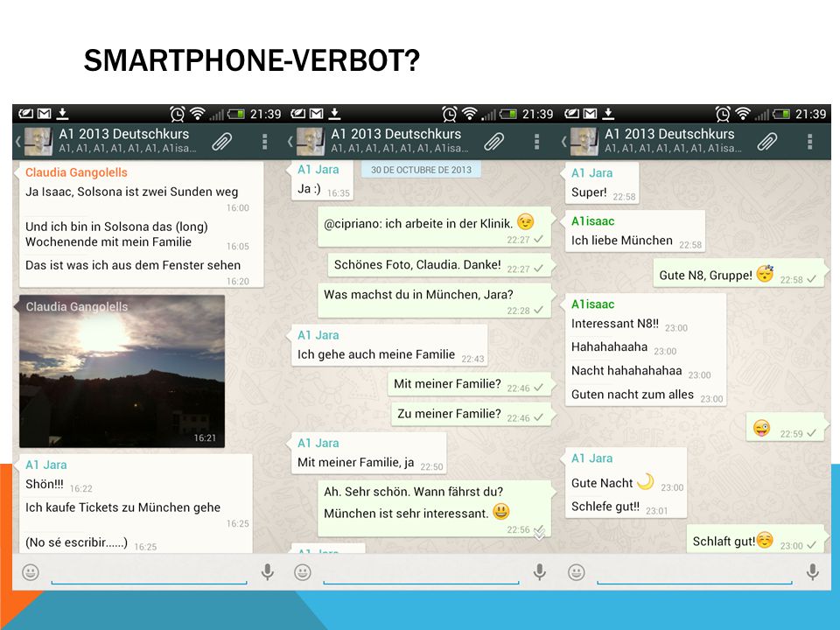Open the emoji picker in the left chat
The height and width of the screenshot is (630, 840).
(x=31, y=572)
